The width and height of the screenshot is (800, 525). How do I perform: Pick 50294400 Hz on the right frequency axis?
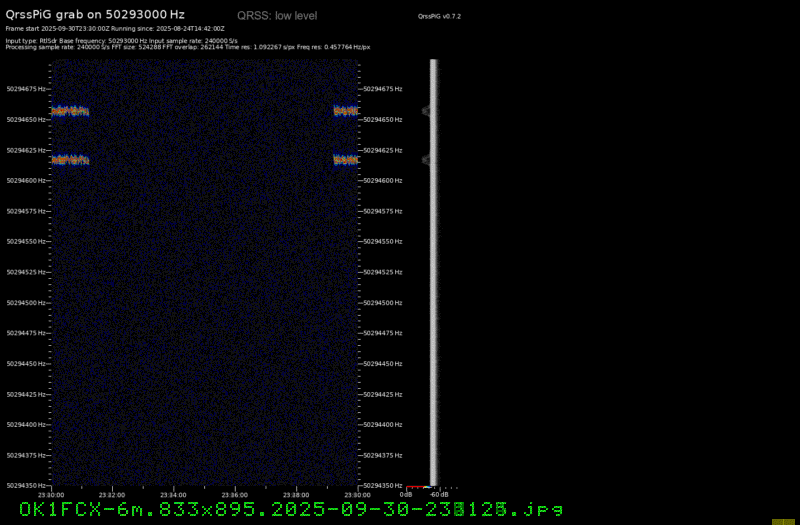383,424
